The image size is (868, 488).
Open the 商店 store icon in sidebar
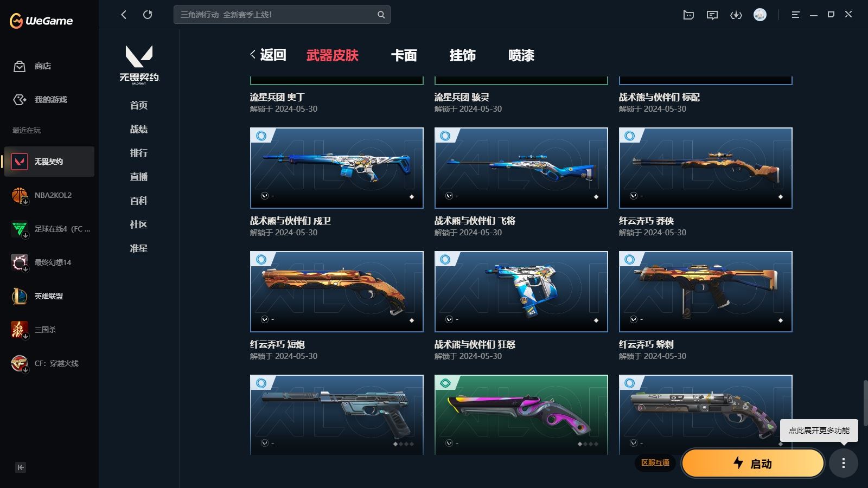coord(20,66)
